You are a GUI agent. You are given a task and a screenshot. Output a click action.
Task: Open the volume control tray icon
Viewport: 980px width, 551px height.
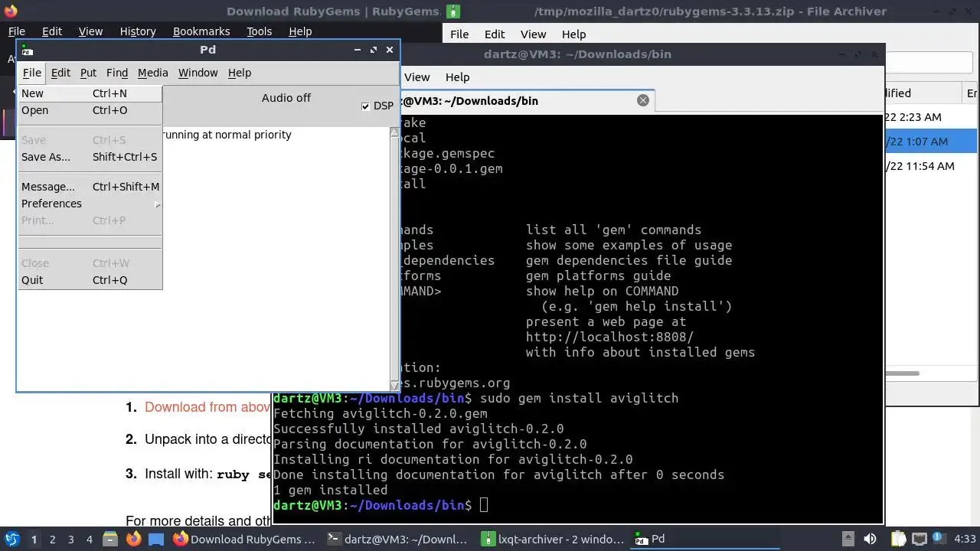click(x=870, y=540)
